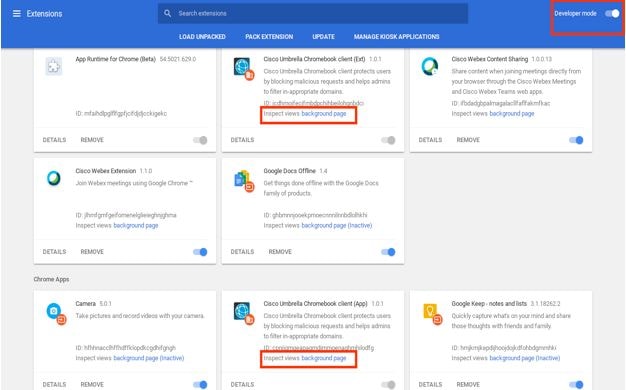Click Cisco Webex Extension icon
Image resolution: width=626 pixels, height=390 pixels.
pyautogui.click(x=54, y=178)
